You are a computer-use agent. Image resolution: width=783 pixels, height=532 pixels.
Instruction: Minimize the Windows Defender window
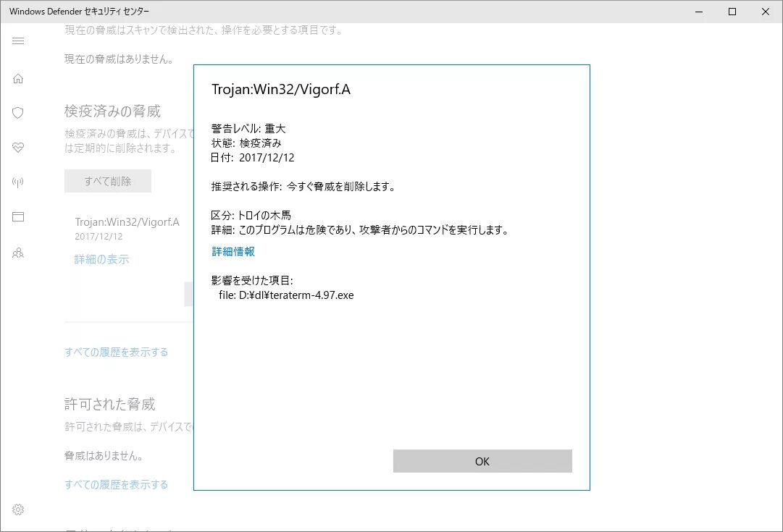[x=699, y=12]
